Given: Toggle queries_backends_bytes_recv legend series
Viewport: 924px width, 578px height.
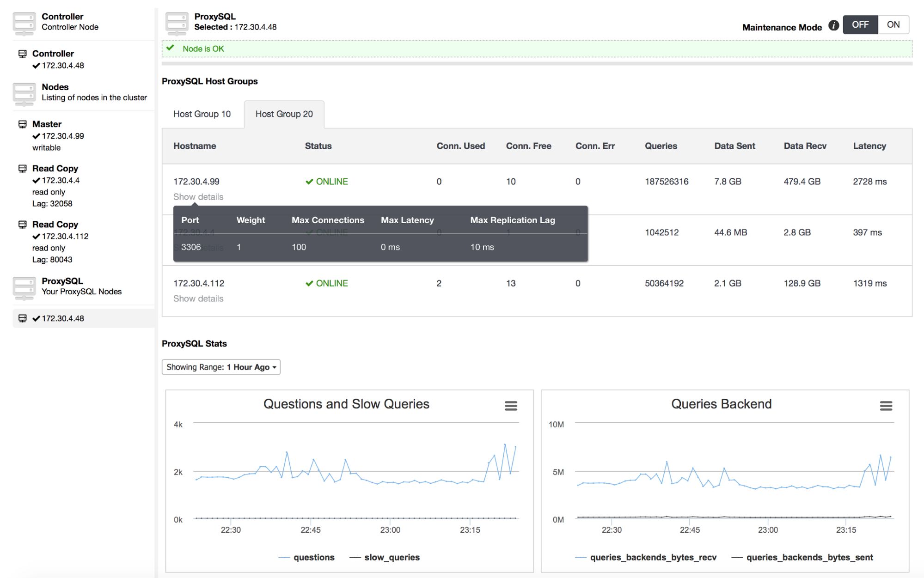Looking at the screenshot, I should (x=646, y=557).
